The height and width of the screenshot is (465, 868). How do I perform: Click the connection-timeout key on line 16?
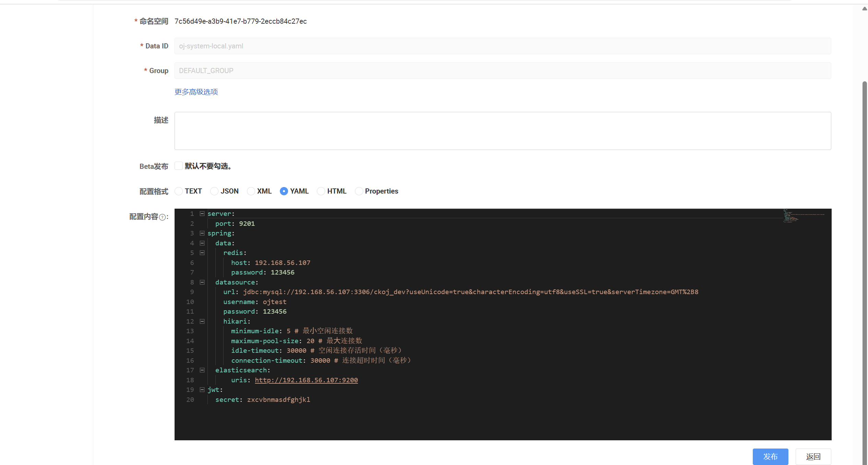[x=267, y=361]
